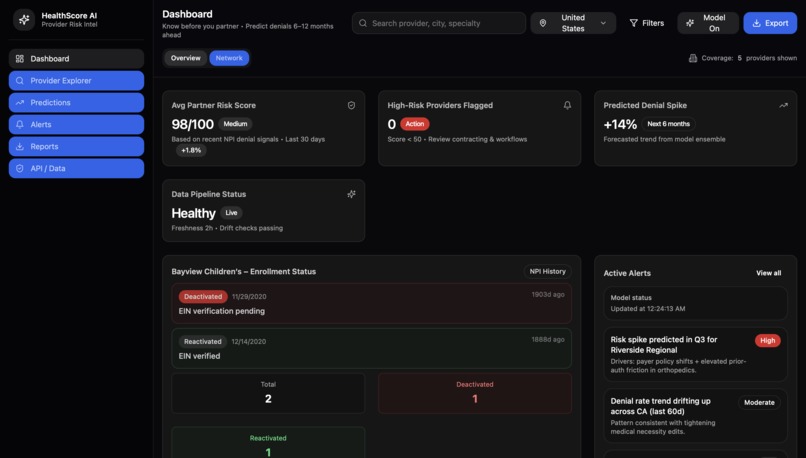Go to Predictions in the sidebar

[76, 103]
